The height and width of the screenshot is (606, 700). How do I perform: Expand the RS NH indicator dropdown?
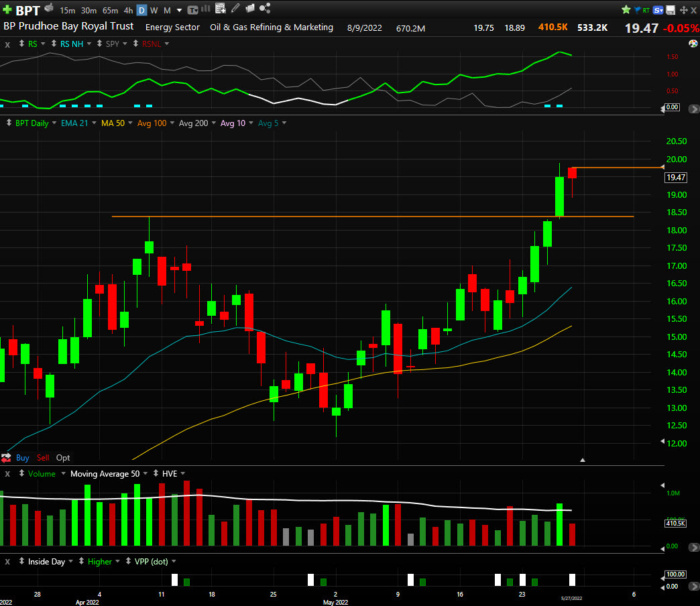coord(89,44)
